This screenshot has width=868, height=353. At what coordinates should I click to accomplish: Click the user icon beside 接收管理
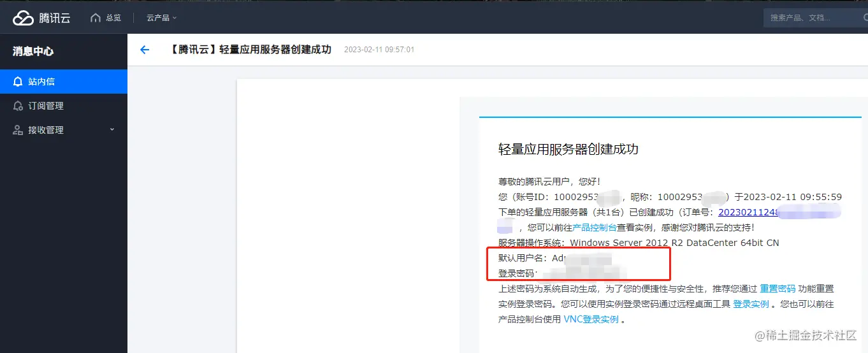coord(18,130)
